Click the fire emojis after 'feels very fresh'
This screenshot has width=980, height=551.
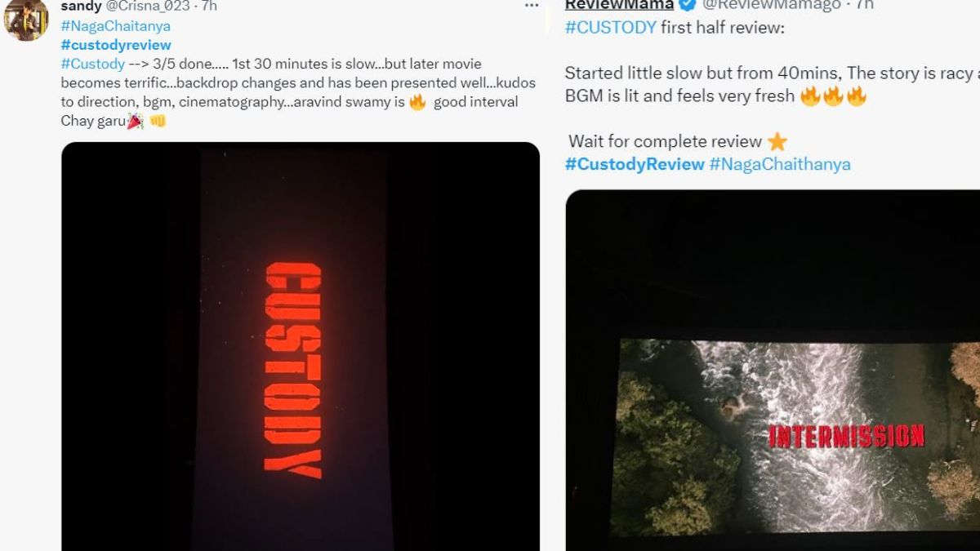[833, 96]
